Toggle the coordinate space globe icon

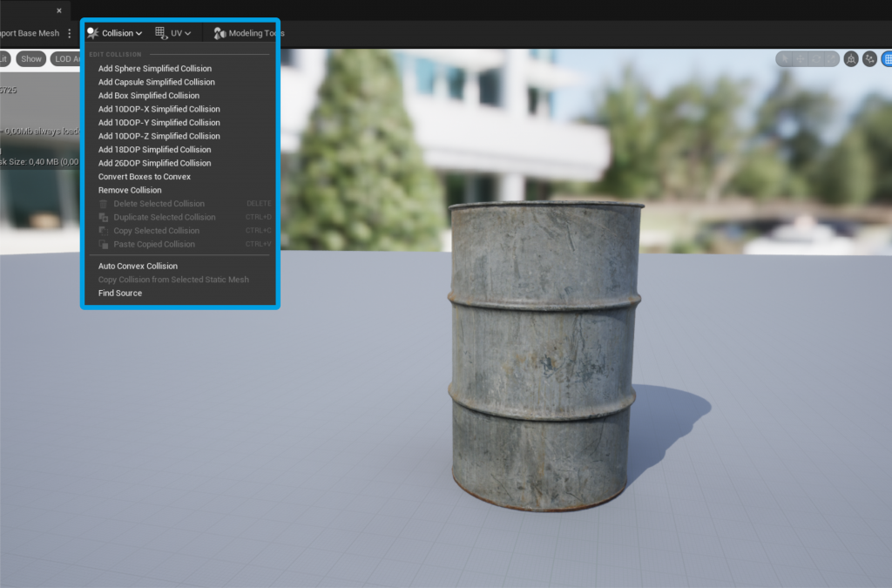851,58
